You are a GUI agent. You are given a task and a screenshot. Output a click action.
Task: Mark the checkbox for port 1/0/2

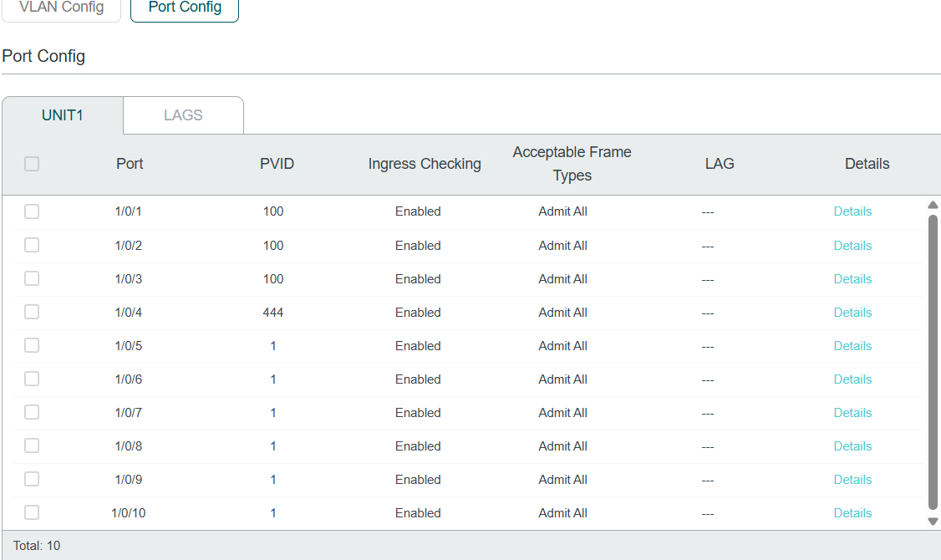32,245
